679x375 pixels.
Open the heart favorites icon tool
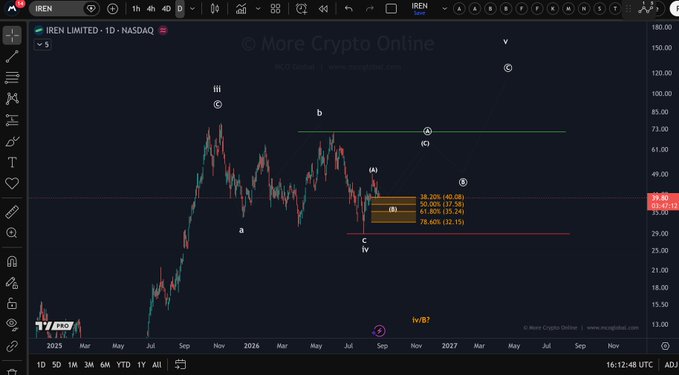12,183
